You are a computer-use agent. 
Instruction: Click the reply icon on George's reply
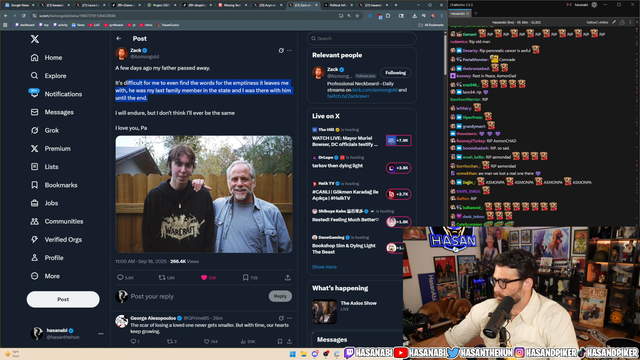point(133,341)
